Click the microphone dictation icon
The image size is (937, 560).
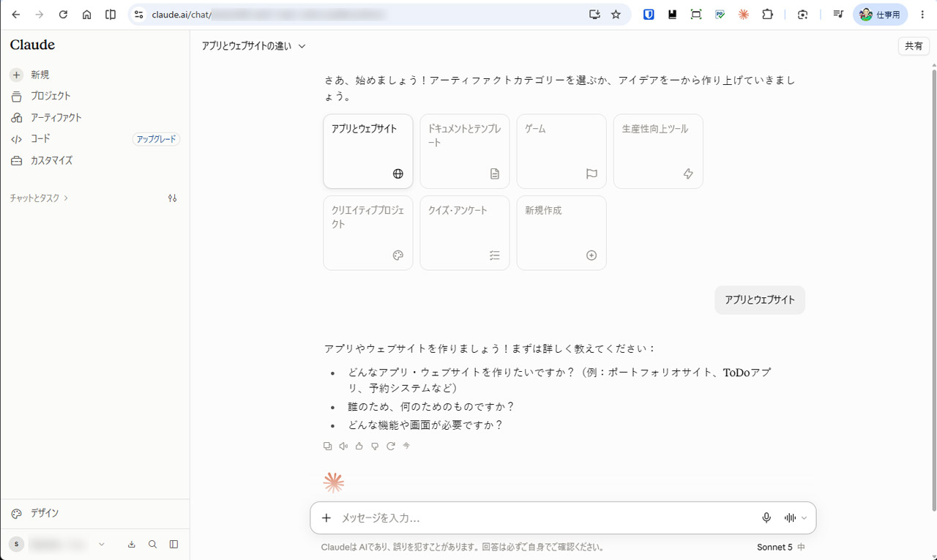point(766,518)
